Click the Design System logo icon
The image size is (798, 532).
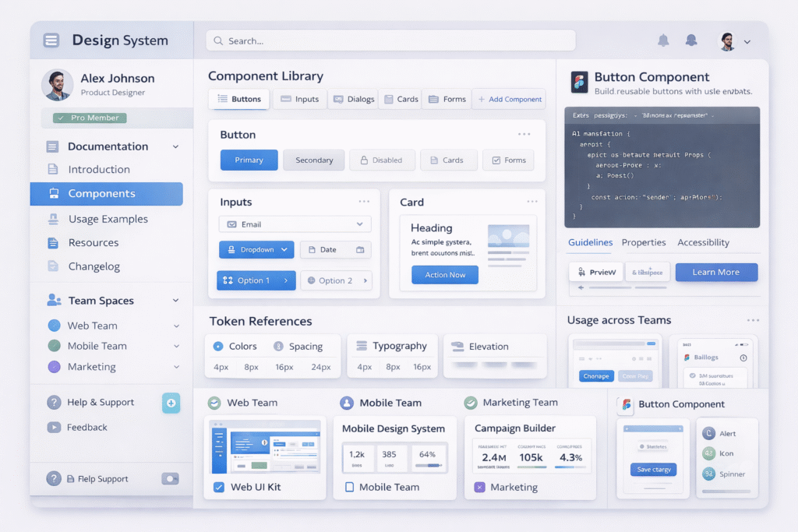click(51, 41)
